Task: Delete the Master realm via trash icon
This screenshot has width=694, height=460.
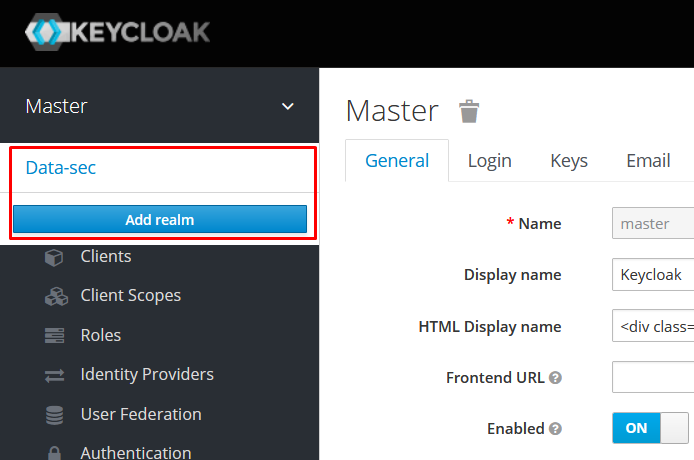Action: pos(469,111)
